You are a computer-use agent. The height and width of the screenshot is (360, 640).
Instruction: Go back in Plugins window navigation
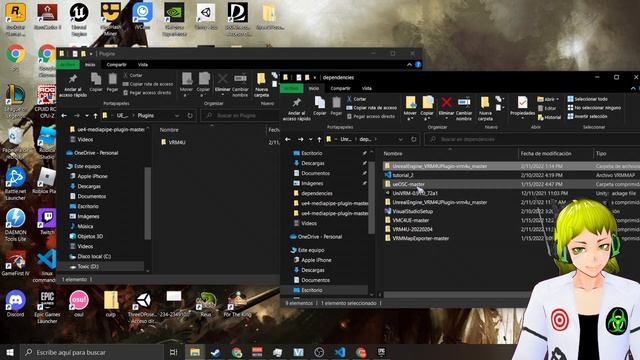(x=64, y=116)
